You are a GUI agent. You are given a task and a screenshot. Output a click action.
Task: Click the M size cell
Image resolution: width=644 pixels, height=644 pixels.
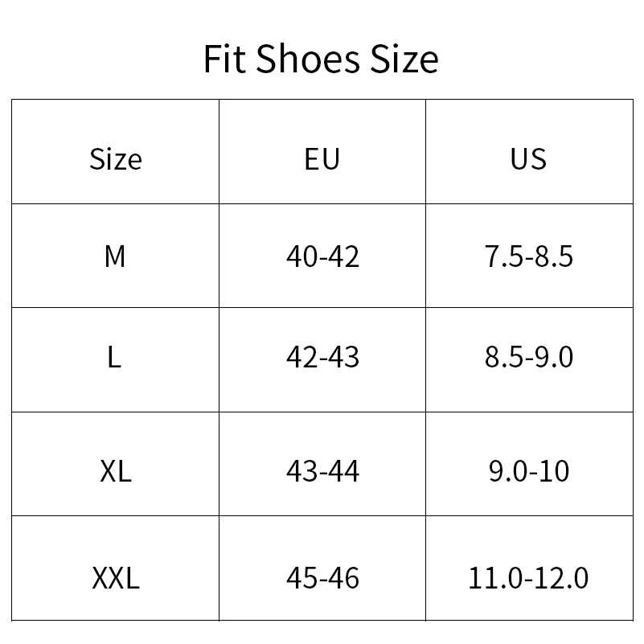click(115, 256)
